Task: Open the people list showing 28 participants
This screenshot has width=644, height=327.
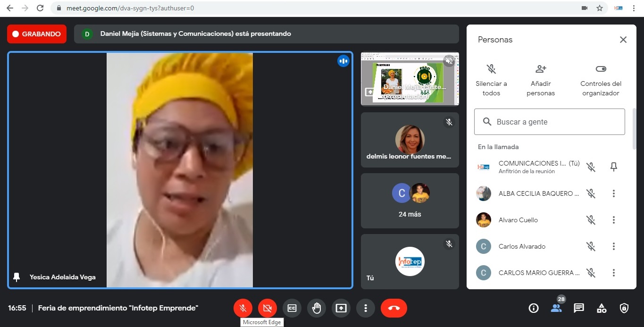Action: coord(556,308)
